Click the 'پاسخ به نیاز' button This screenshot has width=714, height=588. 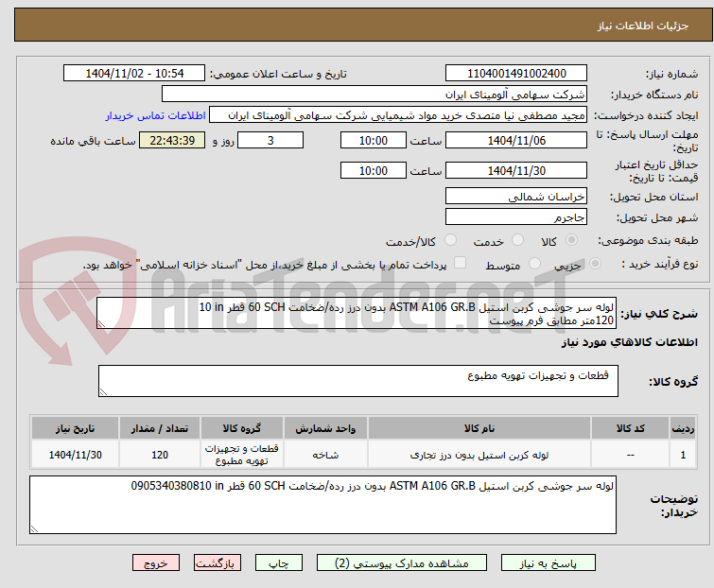(x=548, y=563)
